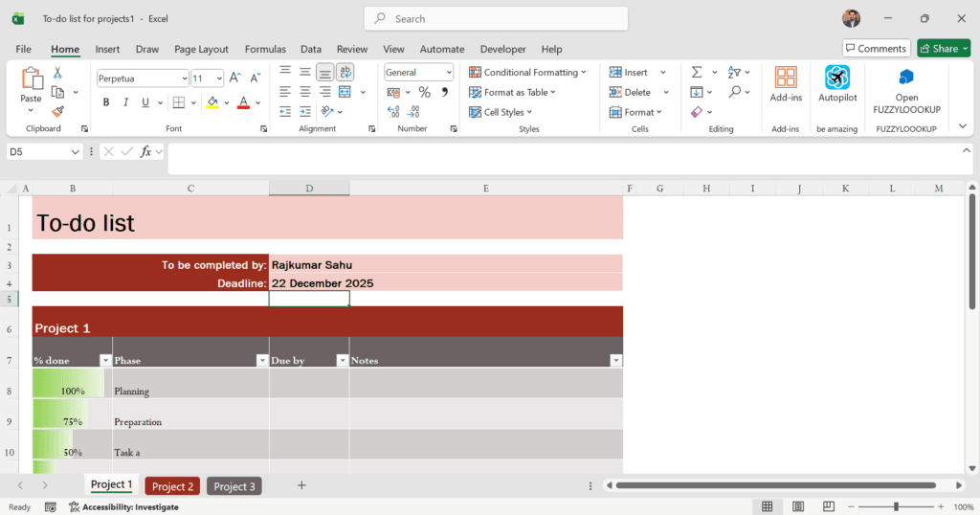Open the Formulas ribbon tab
980x515 pixels.
pyautogui.click(x=265, y=49)
